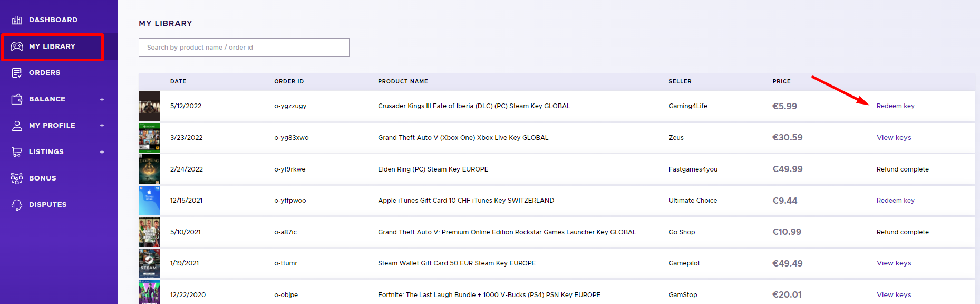Click seller name Gaming4Life
980x304 pixels.
pos(688,106)
